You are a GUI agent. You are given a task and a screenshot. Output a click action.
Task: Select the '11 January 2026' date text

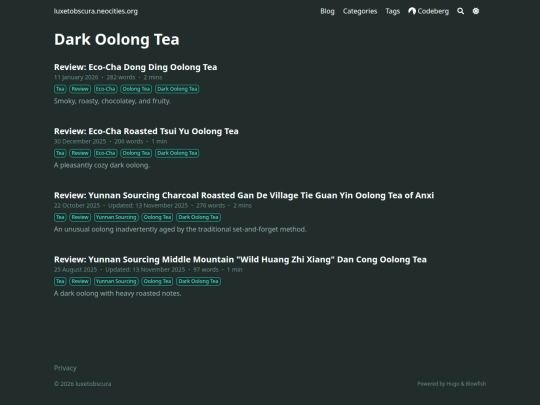(x=76, y=77)
